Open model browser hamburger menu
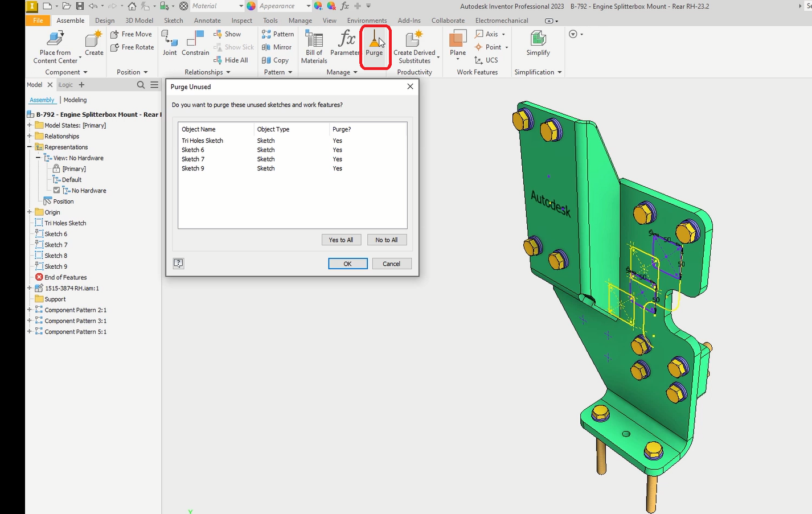The height and width of the screenshot is (514, 812). 154,85
